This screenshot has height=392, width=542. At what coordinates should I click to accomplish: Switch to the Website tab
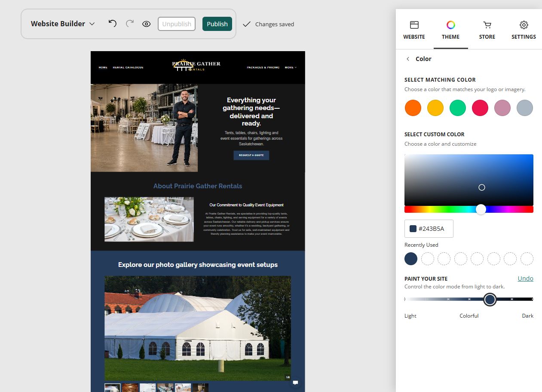click(414, 31)
